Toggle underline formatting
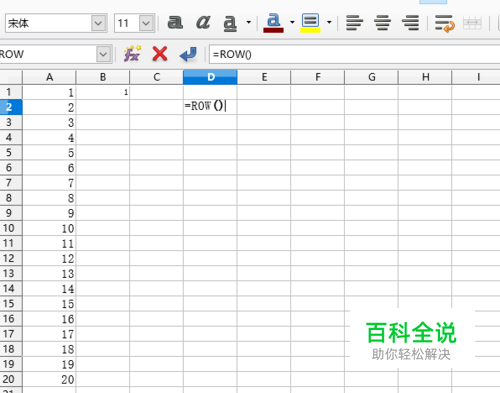Image resolution: width=500 pixels, height=393 pixels. tap(230, 23)
